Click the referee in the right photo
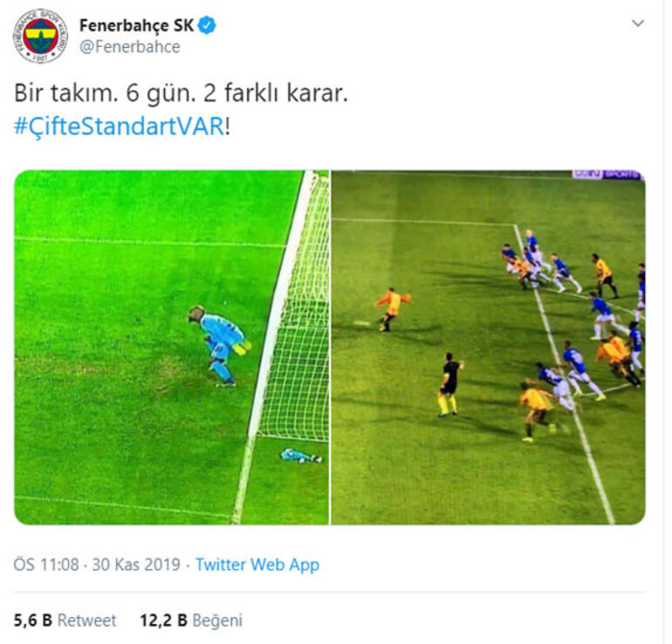The image size is (672, 644). tap(449, 384)
